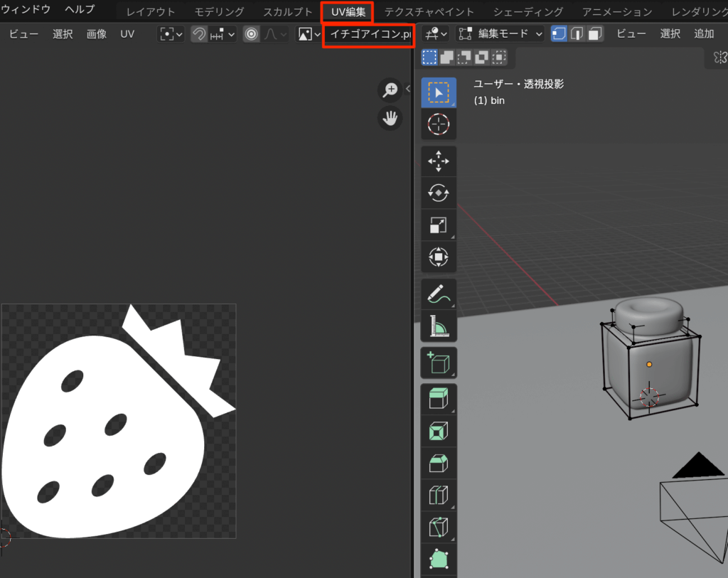Switch to the テクスチャペイント workspace tab
The height and width of the screenshot is (578, 728).
(429, 12)
